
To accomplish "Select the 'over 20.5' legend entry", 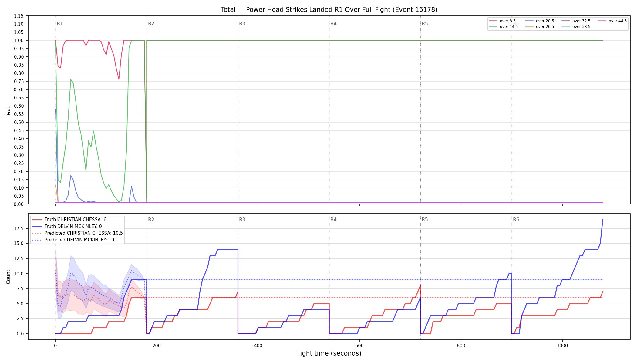I will pyautogui.click(x=540, y=21).
